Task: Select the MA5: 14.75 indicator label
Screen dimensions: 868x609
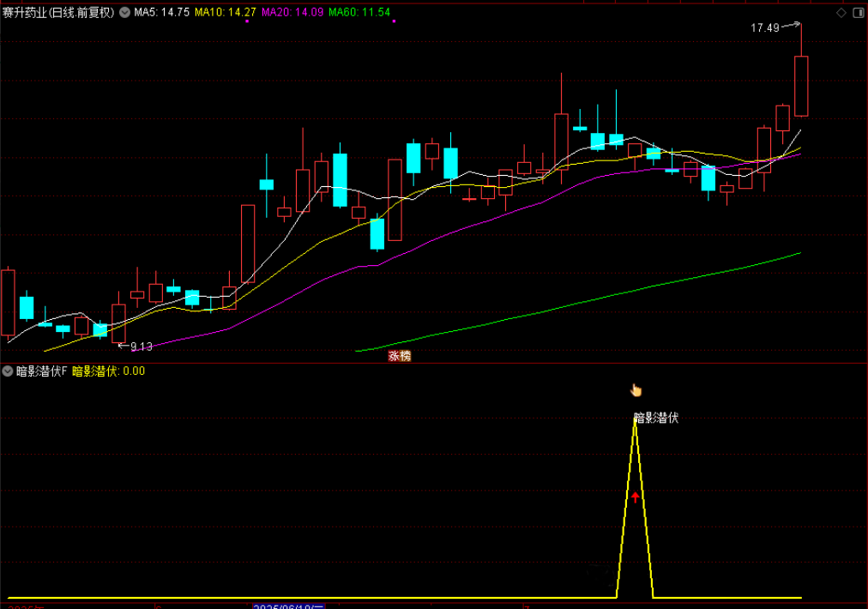Action: tap(161, 13)
